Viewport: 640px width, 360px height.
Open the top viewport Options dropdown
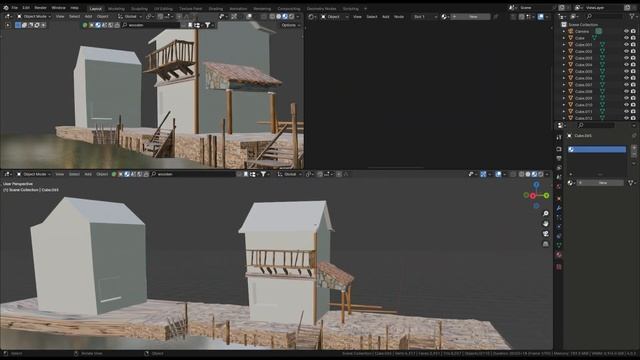(290, 25)
